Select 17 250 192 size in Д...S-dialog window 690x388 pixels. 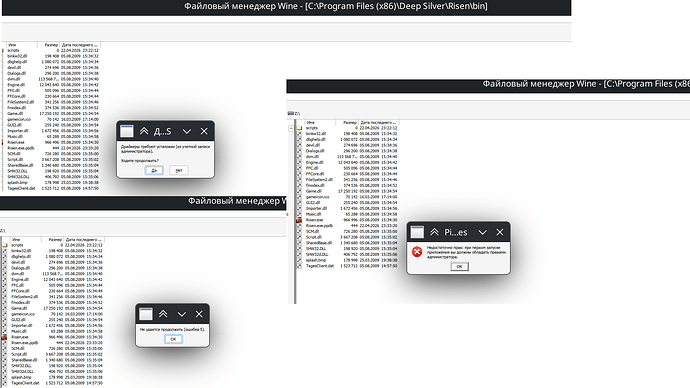[x=49, y=113]
